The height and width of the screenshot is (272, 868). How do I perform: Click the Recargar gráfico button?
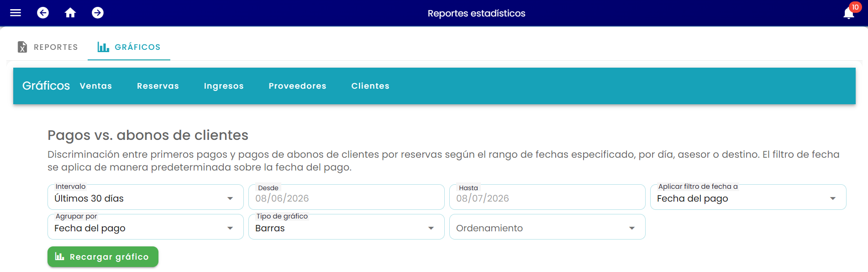(103, 257)
